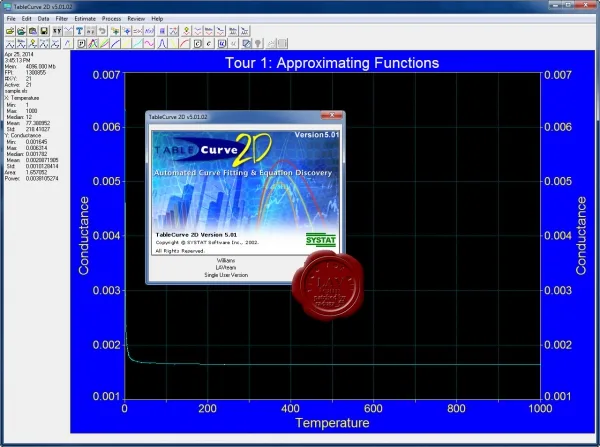This screenshot has height=447, width=600.
Task: Click the graph title Tour 1: Approximating Functions
Action: 332,63
